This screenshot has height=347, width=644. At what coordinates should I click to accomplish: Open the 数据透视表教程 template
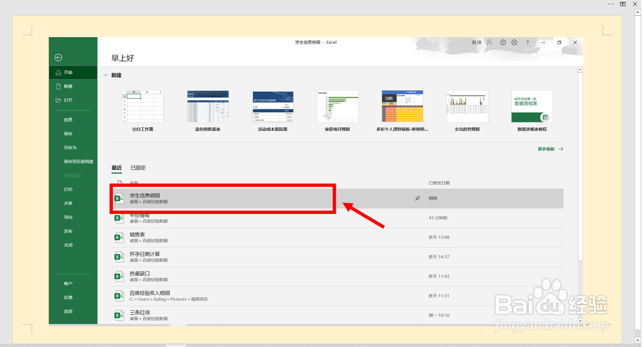tap(532, 106)
